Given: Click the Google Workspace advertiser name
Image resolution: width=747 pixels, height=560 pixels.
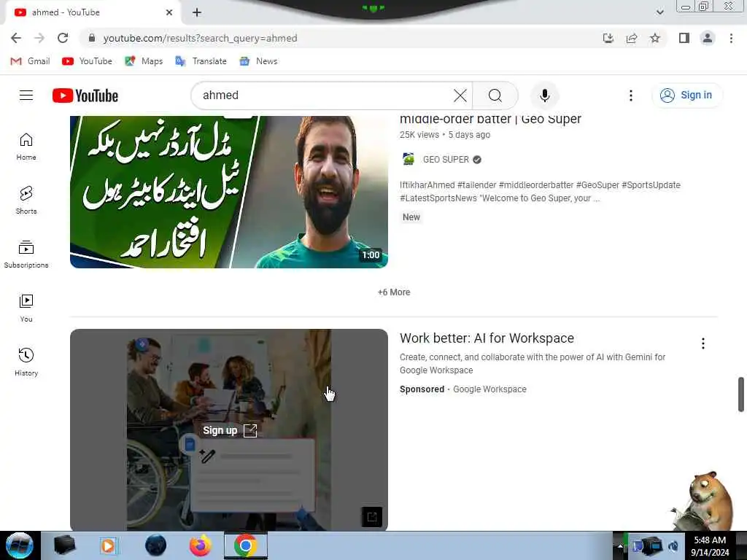Looking at the screenshot, I should 489,389.
